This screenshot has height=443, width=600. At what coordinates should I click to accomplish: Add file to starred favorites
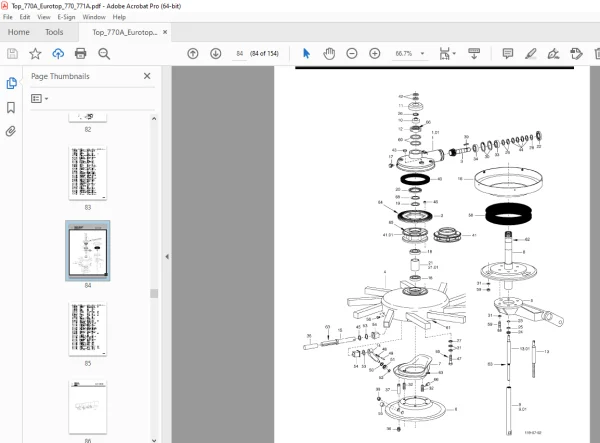[x=35, y=54]
